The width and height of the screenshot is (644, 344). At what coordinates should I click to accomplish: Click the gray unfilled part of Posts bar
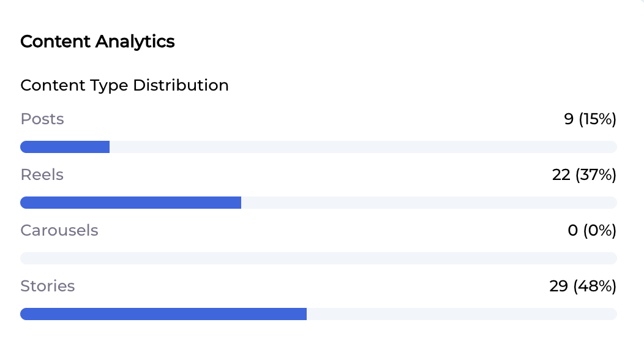coord(362,147)
